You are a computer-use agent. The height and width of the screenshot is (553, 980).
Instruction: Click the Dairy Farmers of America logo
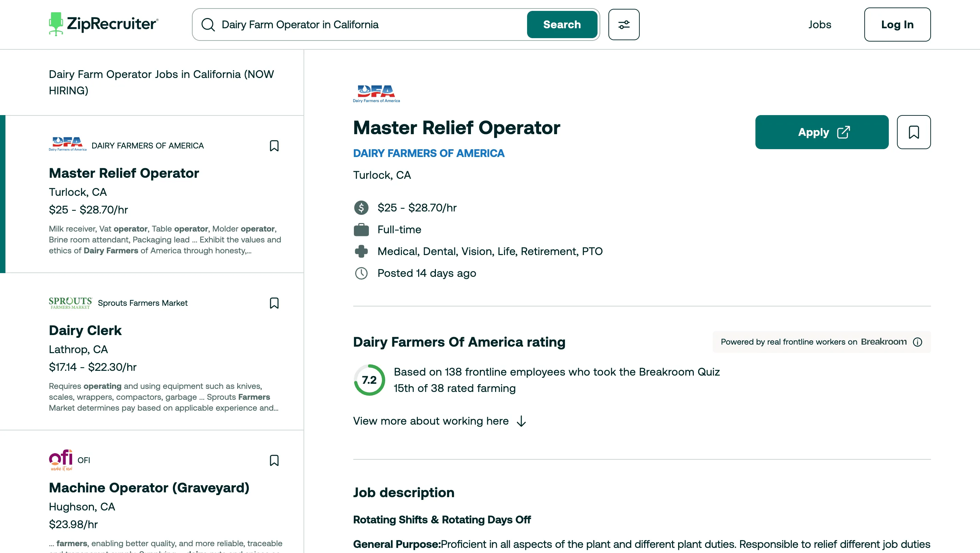[x=375, y=93]
